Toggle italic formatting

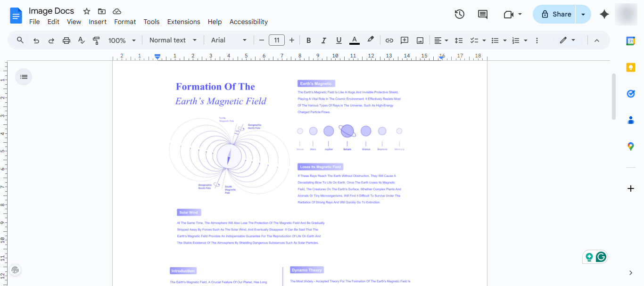323,41
